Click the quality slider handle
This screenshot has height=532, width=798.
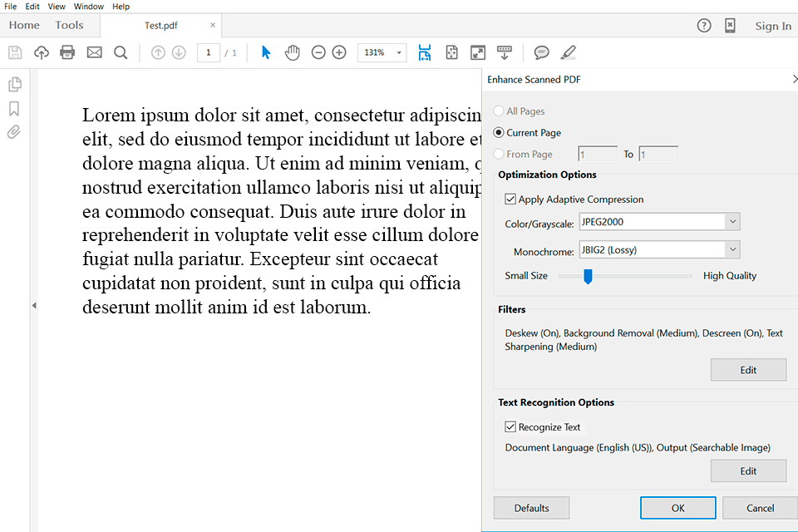pos(588,276)
